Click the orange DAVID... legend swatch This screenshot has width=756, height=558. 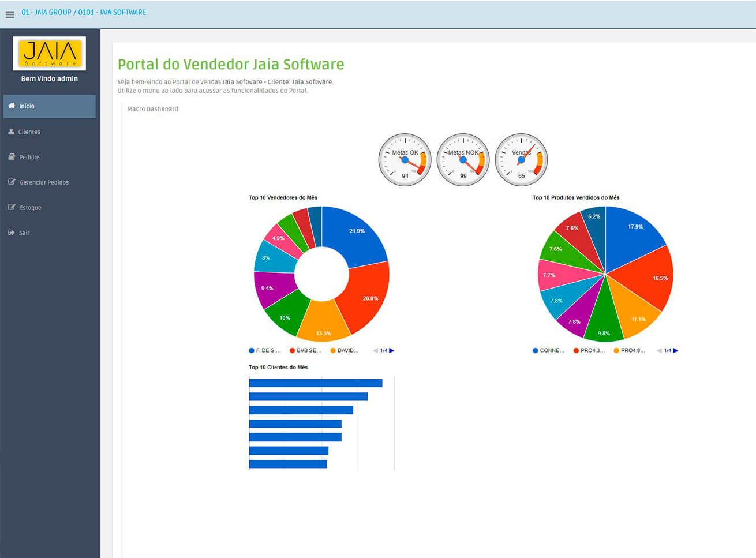(x=333, y=350)
